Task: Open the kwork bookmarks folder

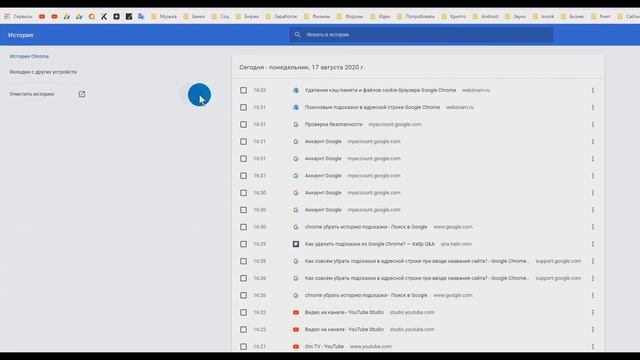Action: [x=543, y=16]
